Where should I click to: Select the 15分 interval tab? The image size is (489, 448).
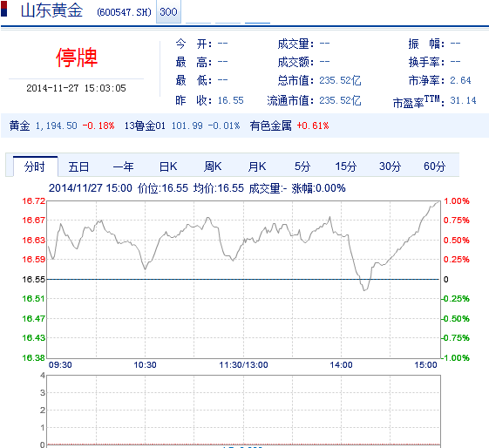tap(346, 166)
